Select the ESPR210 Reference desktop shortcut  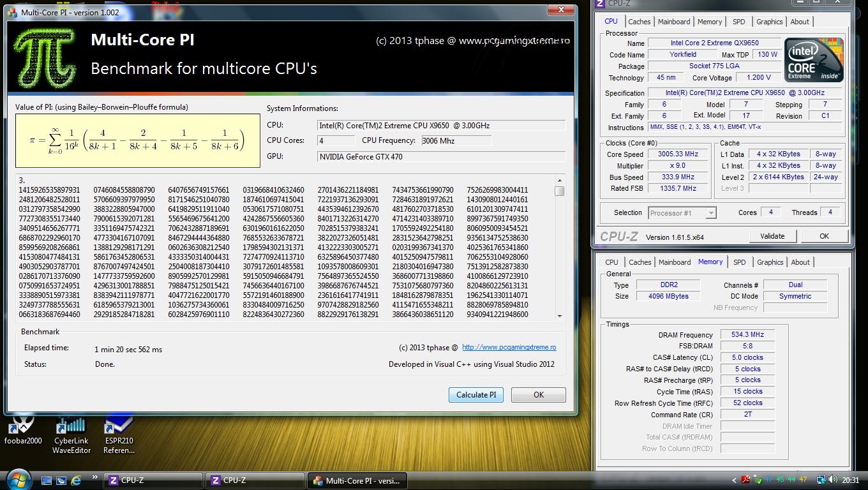point(119,435)
